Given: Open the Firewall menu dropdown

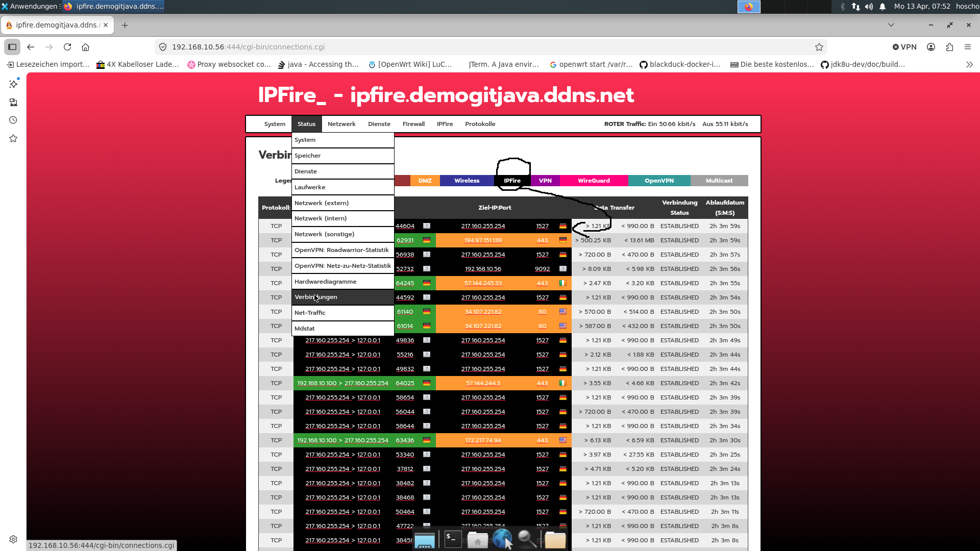Looking at the screenshot, I should click(x=413, y=124).
